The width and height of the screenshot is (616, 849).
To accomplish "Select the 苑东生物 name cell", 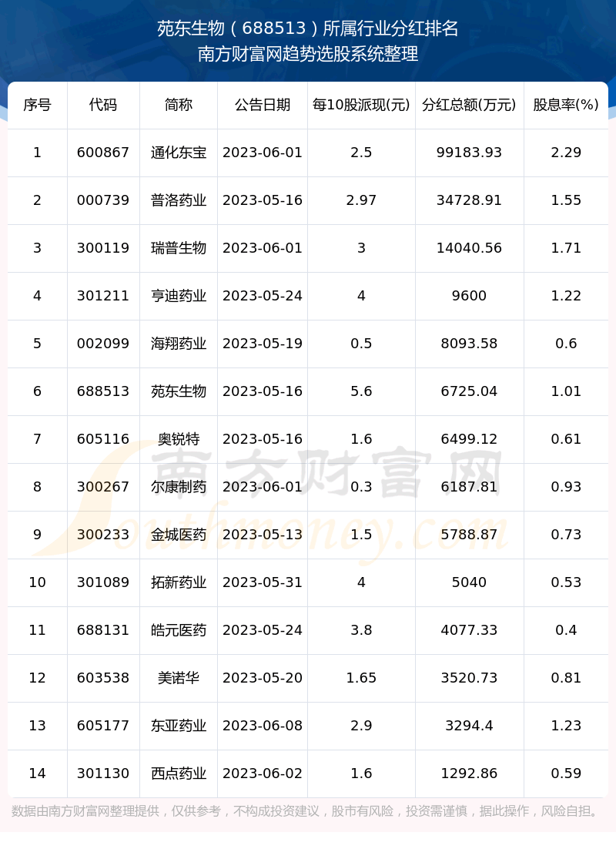I will point(179,391).
